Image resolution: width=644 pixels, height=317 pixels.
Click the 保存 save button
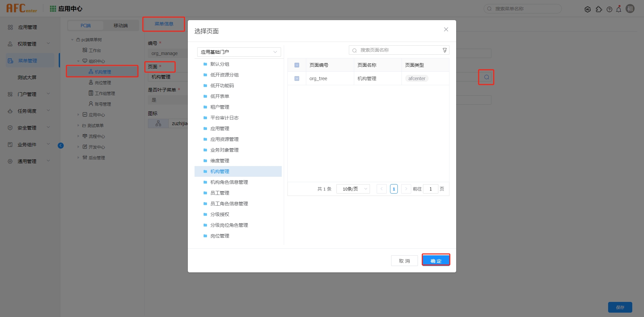(x=620, y=307)
